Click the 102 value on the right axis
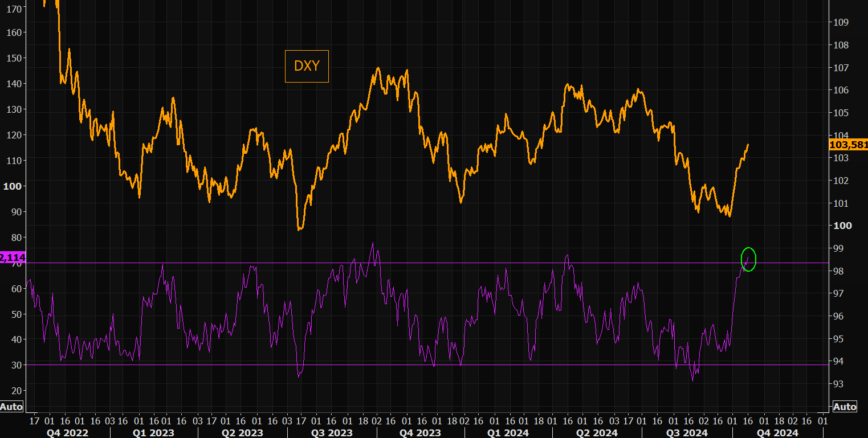 [x=842, y=181]
